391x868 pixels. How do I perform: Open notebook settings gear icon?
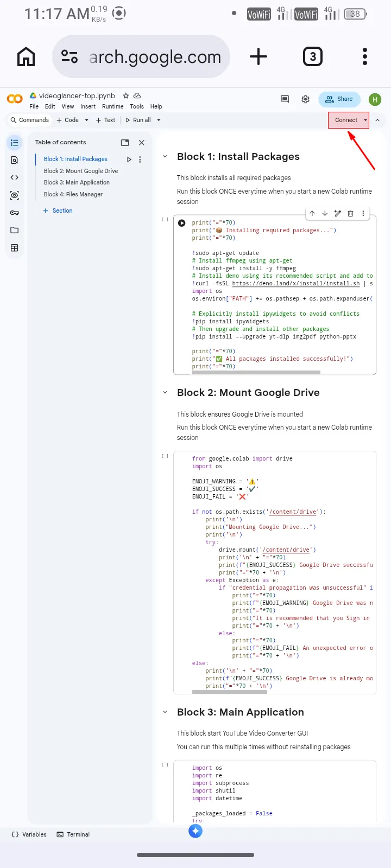coord(306,99)
